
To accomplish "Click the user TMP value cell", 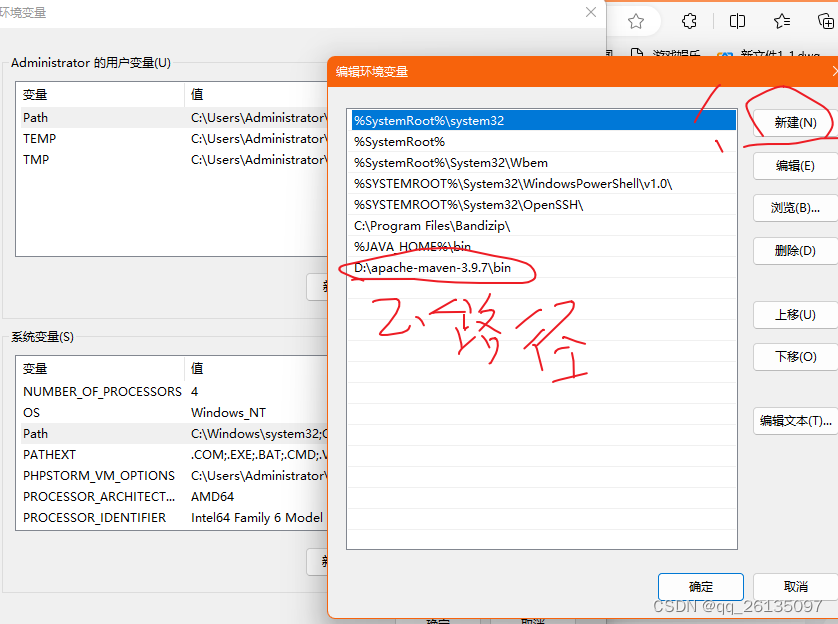I will 259,159.
